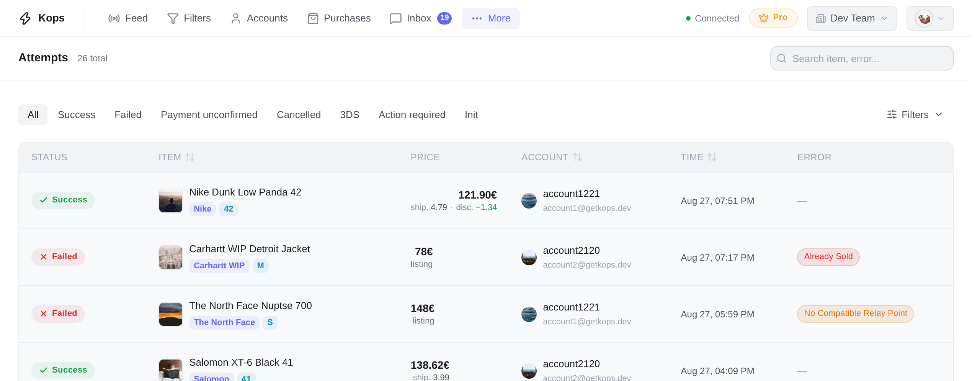Click the 148€ listing price
This screenshot has width=980, height=381.
[x=423, y=309]
